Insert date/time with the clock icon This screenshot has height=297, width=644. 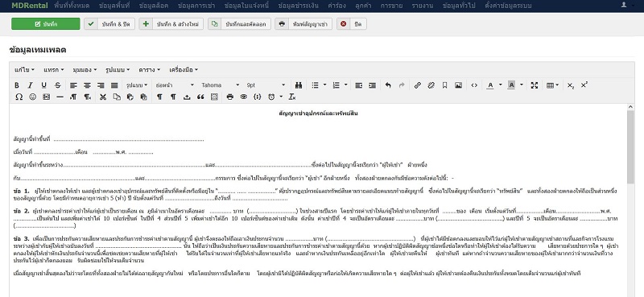271,97
